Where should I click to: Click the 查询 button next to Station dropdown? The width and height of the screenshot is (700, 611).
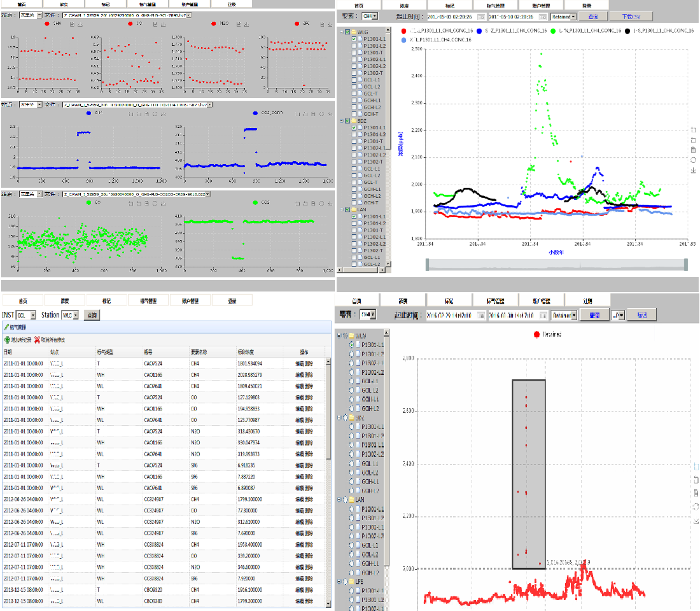tap(92, 315)
